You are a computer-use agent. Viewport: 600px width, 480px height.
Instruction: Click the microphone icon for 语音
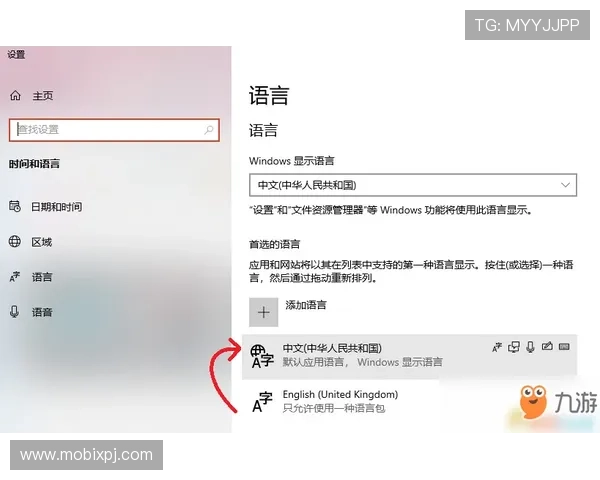15,312
